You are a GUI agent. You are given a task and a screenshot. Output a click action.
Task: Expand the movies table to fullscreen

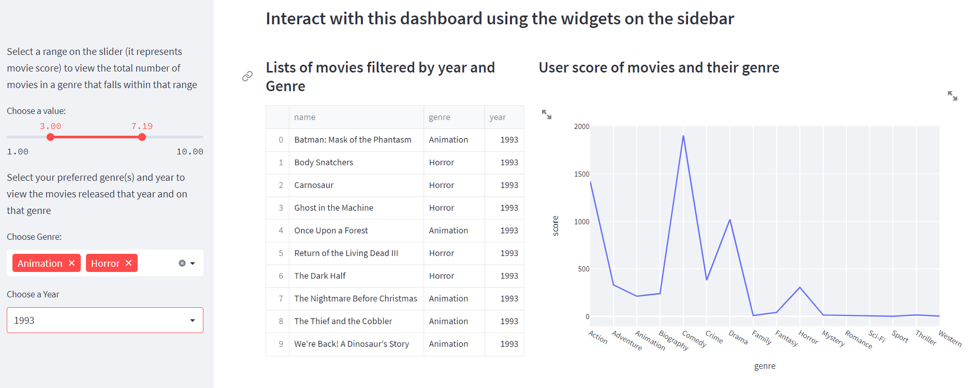point(547,114)
